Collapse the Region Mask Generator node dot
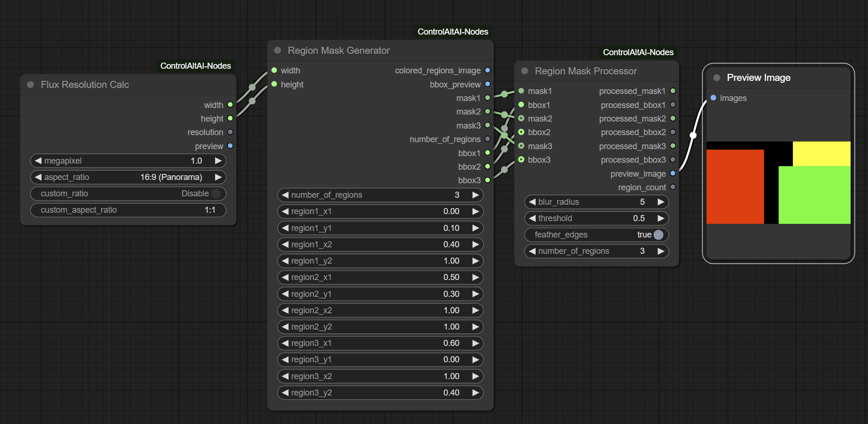The image size is (868, 424). pos(278,50)
